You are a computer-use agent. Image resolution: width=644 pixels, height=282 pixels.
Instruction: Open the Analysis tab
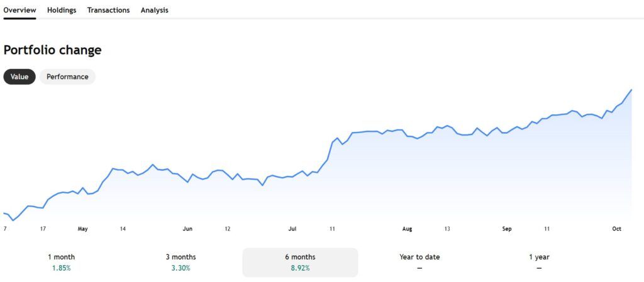click(x=154, y=10)
